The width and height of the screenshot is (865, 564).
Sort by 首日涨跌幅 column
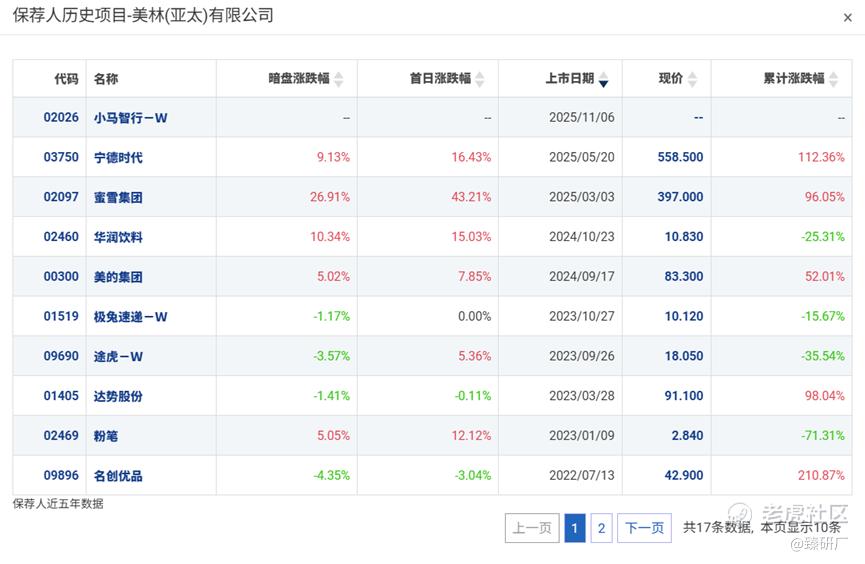coord(480,79)
